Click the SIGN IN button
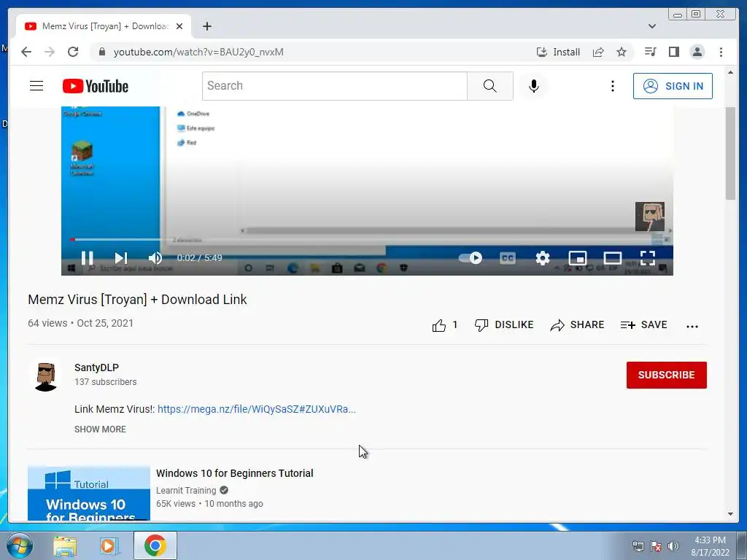 click(673, 86)
